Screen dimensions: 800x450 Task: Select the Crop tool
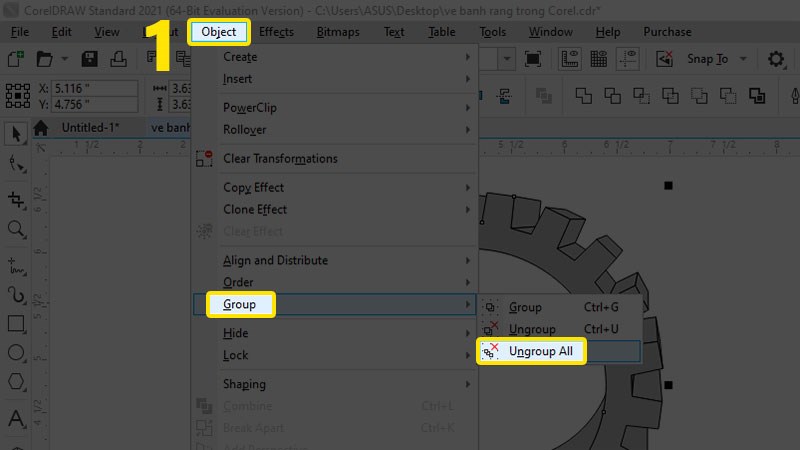pos(16,199)
